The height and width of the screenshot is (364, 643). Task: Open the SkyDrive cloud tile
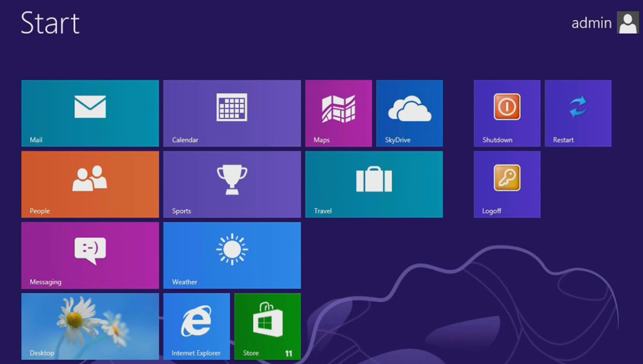coord(409,113)
